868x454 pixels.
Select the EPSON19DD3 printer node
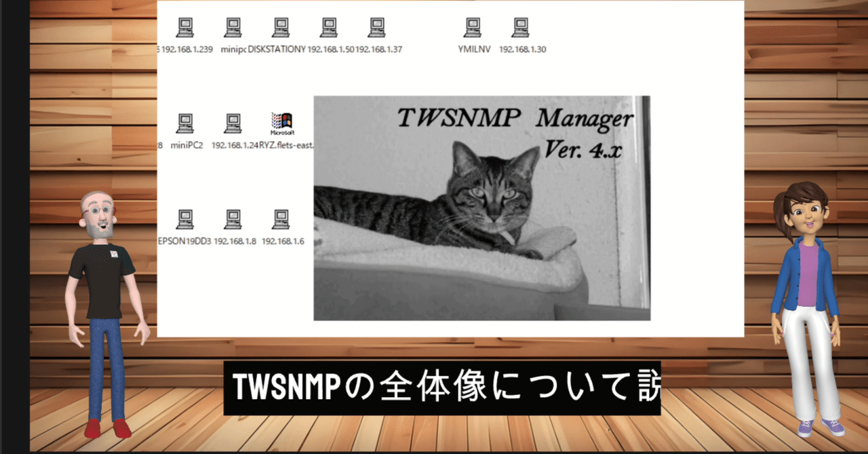pos(184,219)
